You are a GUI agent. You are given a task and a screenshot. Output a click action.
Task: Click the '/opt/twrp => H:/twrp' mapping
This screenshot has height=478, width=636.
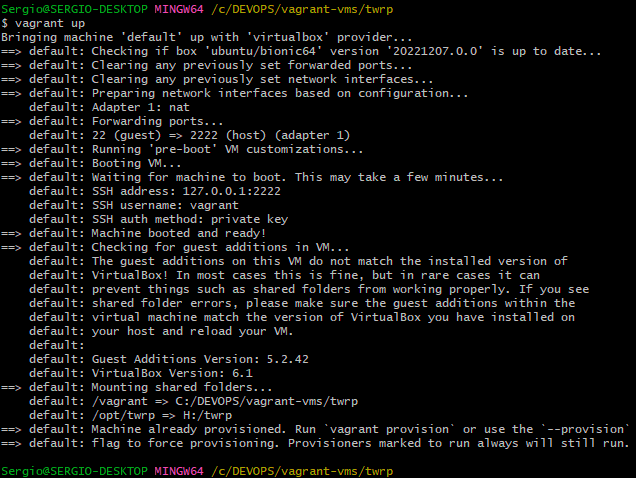162,415
